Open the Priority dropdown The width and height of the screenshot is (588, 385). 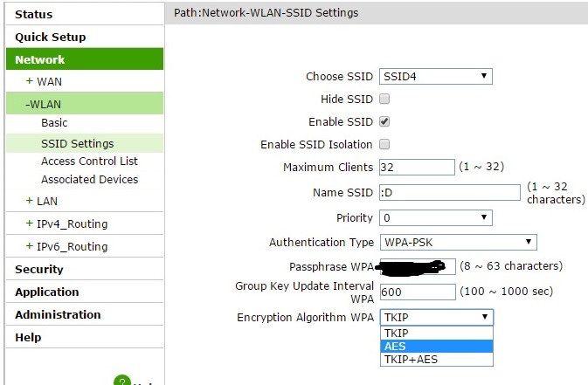click(x=436, y=217)
